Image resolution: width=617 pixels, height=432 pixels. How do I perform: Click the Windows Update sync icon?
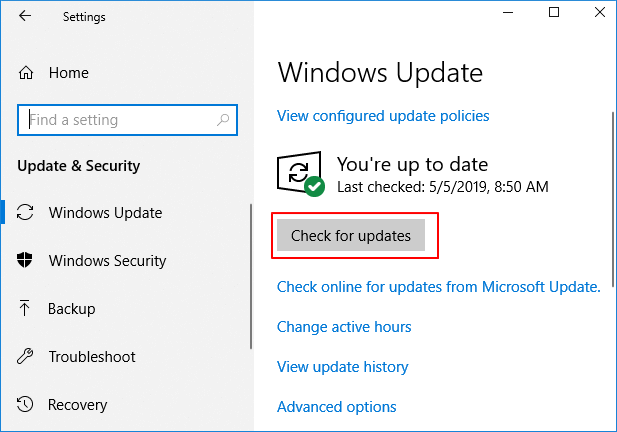coord(26,213)
